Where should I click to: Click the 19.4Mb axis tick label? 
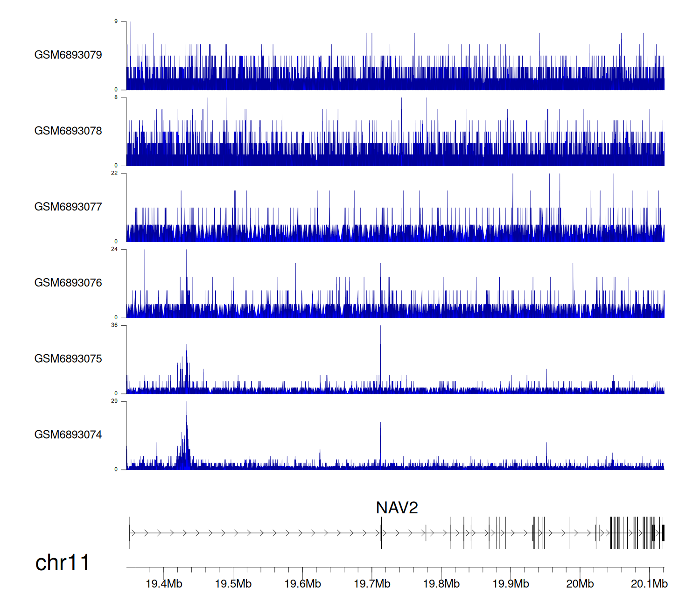164,584
